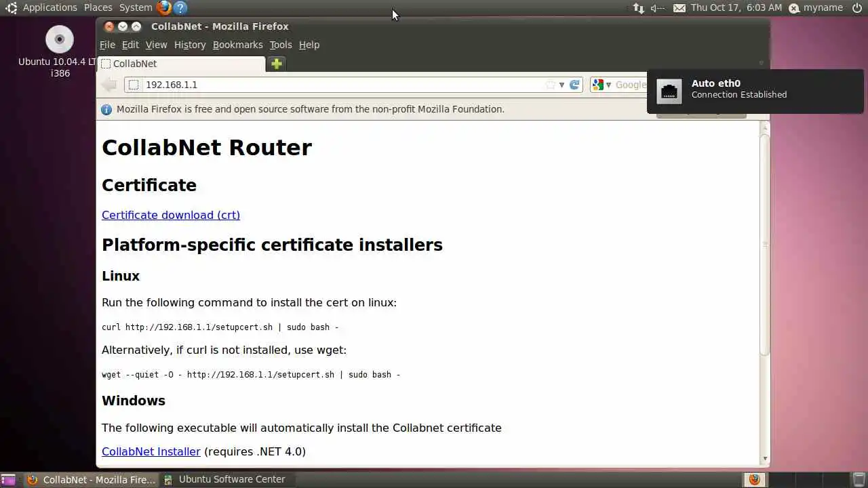Open the help icon in top panel
868x488 pixels.
180,8
